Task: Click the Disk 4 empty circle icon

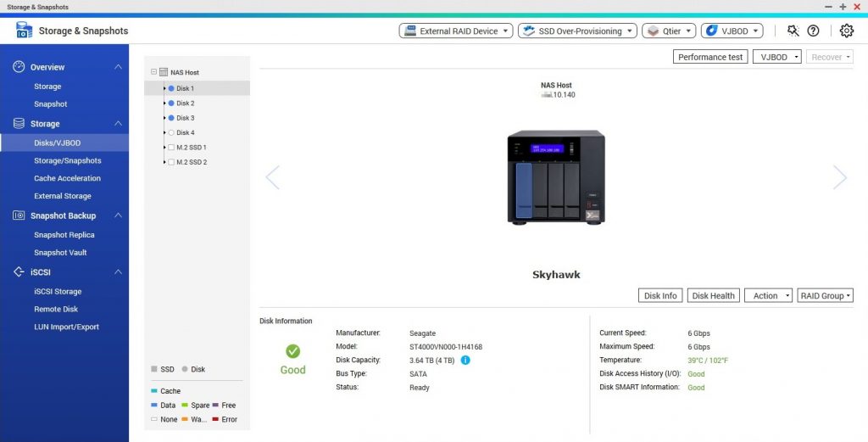Action: click(171, 132)
